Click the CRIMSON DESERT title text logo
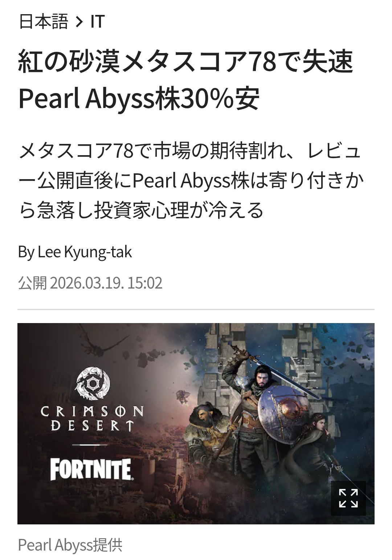This screenshot has height=560, width=392. pyautogui.click(x=92, y=419)
